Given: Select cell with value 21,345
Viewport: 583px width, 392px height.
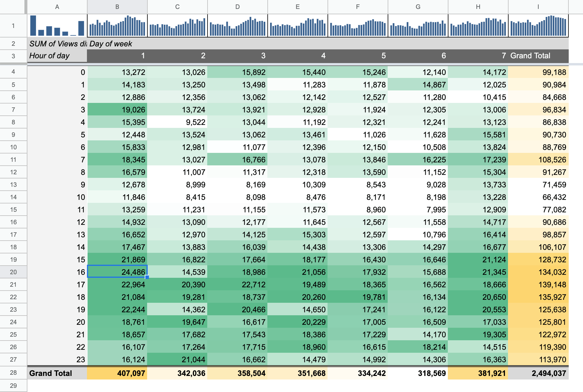Looking at the screenshot, I should (x=478, y=272).
